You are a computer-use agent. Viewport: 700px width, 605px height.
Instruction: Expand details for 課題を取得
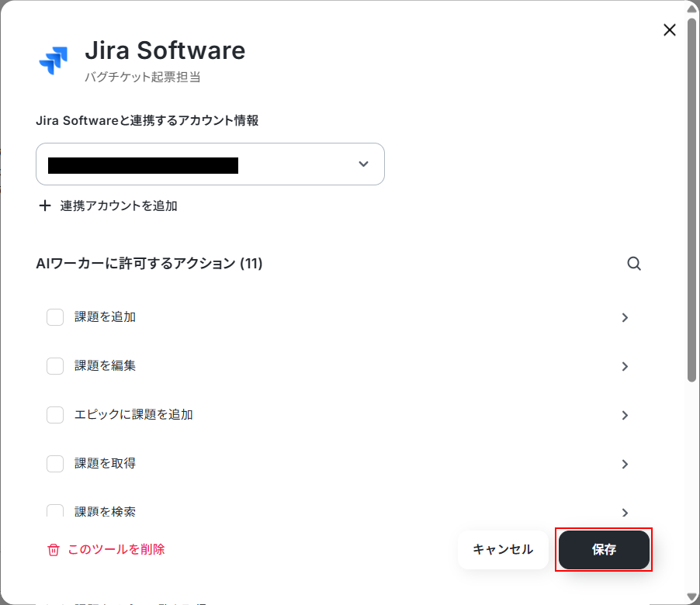tap(625, 464)
